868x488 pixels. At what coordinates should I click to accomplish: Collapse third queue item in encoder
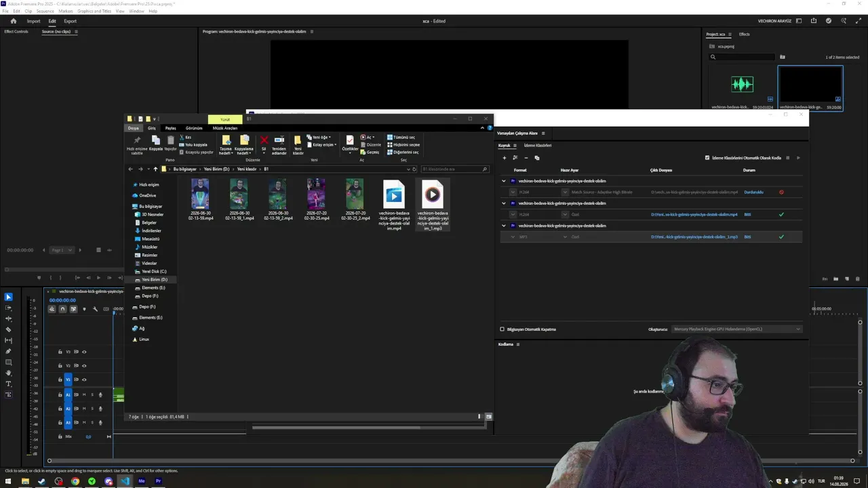click(x=504, y=226)
